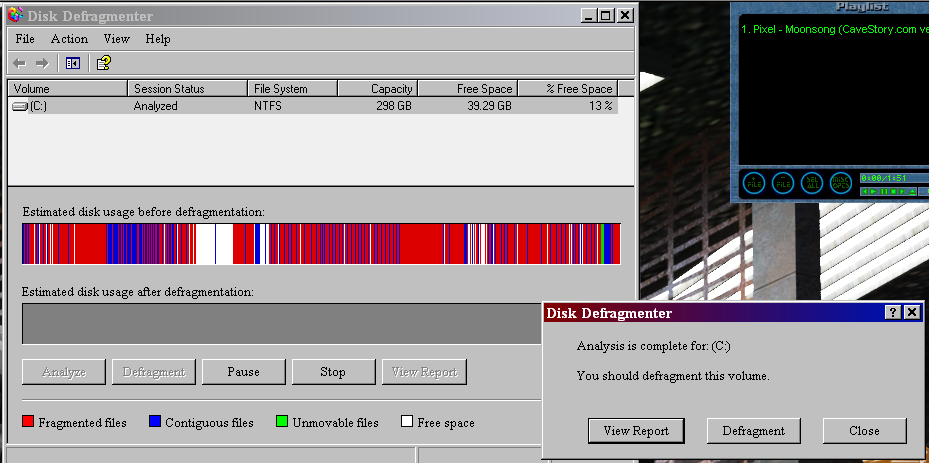
Task: Click the green Unmovable files legend swatch
Action: coord(282,422)
